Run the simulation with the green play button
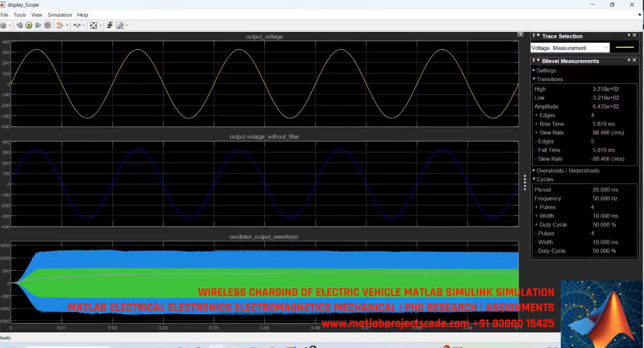 pos(29,25)
